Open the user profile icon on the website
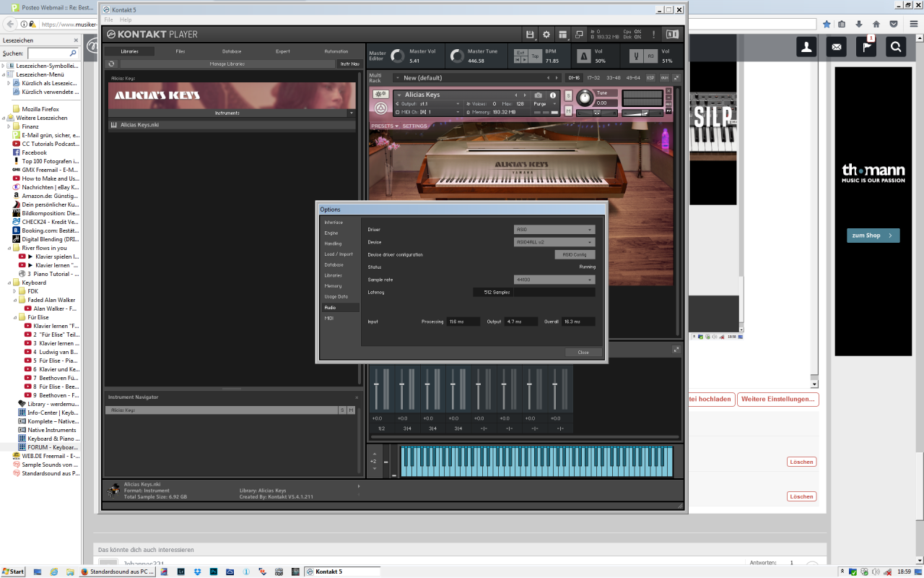The height and width of the screenshot is (578, 924). click(806, 47)
